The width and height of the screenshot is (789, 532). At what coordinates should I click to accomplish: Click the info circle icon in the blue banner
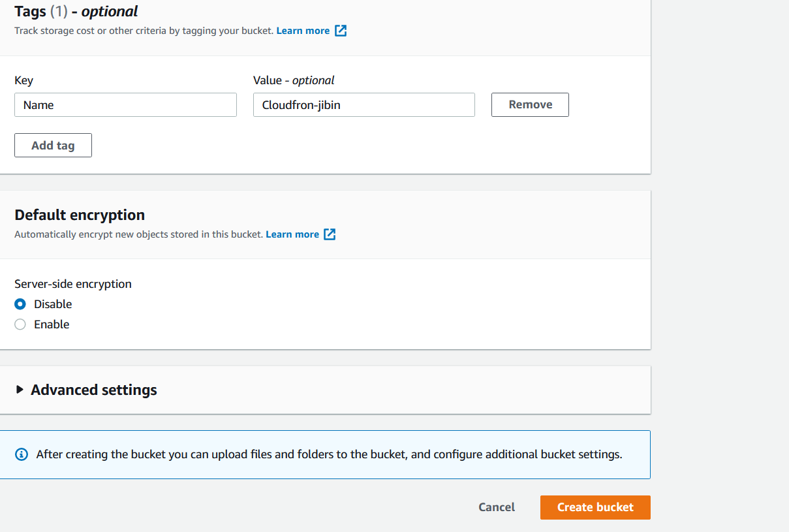click(21, 454)
